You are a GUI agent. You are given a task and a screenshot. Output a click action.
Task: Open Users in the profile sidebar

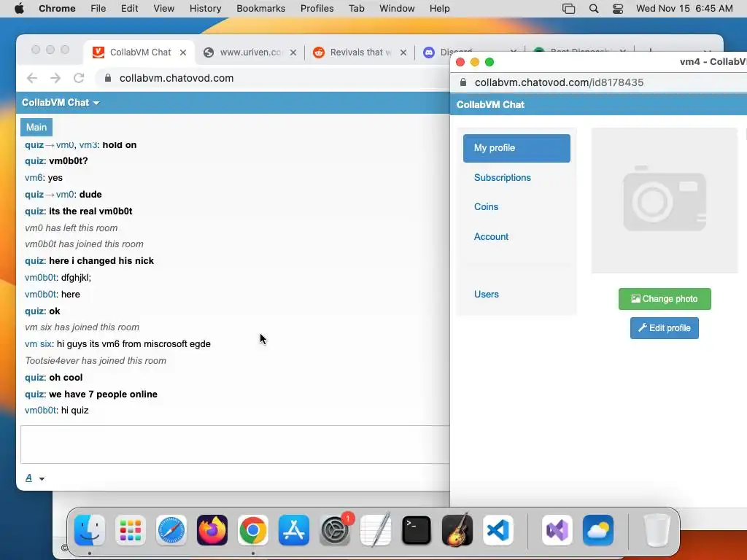(x=486, y=295)
